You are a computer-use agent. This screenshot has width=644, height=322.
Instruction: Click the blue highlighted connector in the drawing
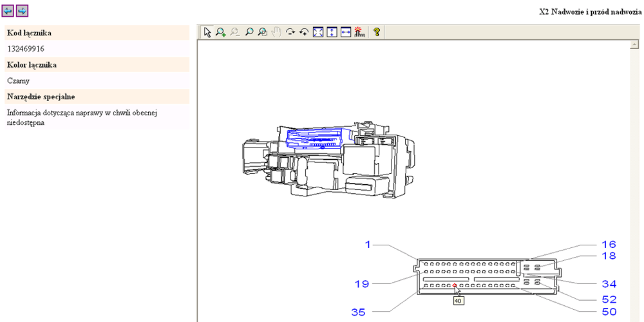click(x=316, y=138)
